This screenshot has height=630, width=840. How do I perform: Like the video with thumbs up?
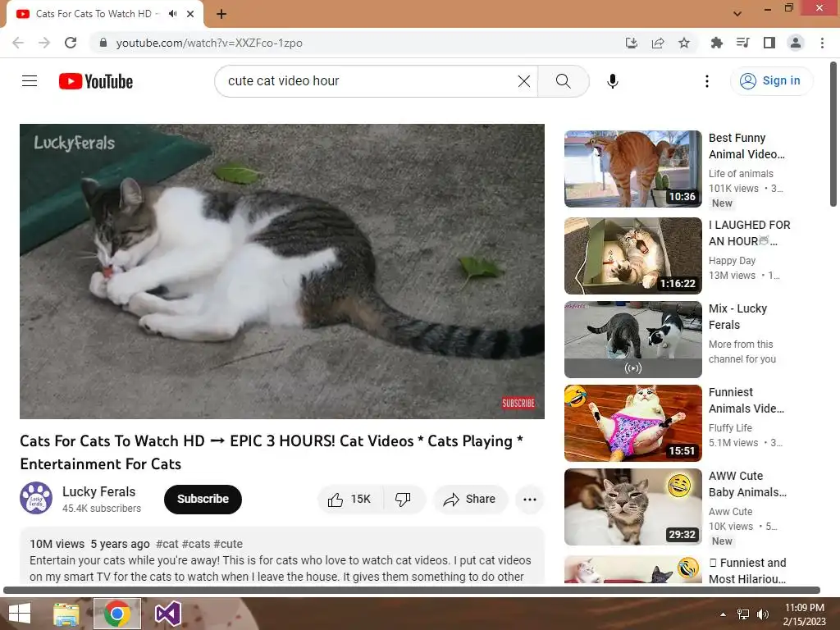(x=350, y=500)
